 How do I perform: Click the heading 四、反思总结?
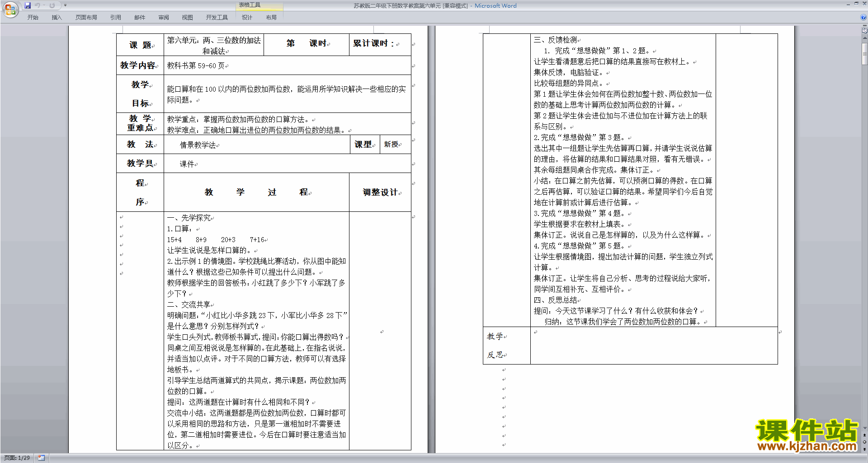pos(556,300)
